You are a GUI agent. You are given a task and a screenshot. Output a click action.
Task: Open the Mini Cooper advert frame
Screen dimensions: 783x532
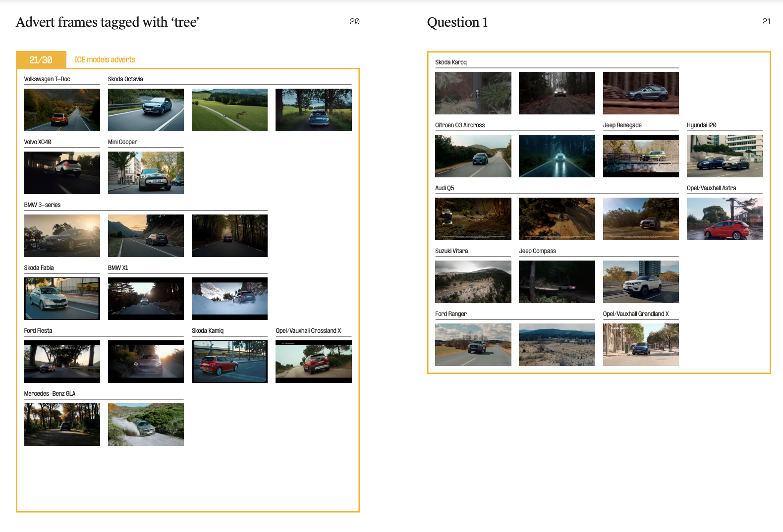(146, 173)
